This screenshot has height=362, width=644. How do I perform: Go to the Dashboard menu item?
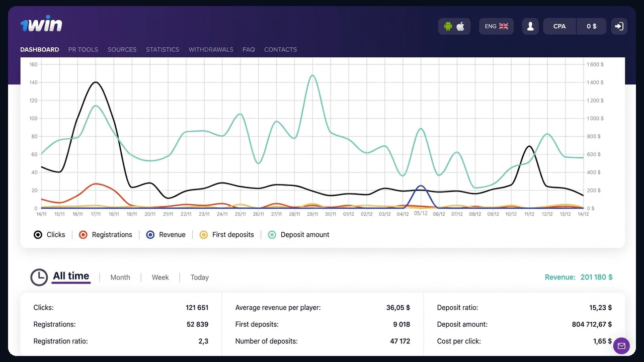[x=40, y=49]
